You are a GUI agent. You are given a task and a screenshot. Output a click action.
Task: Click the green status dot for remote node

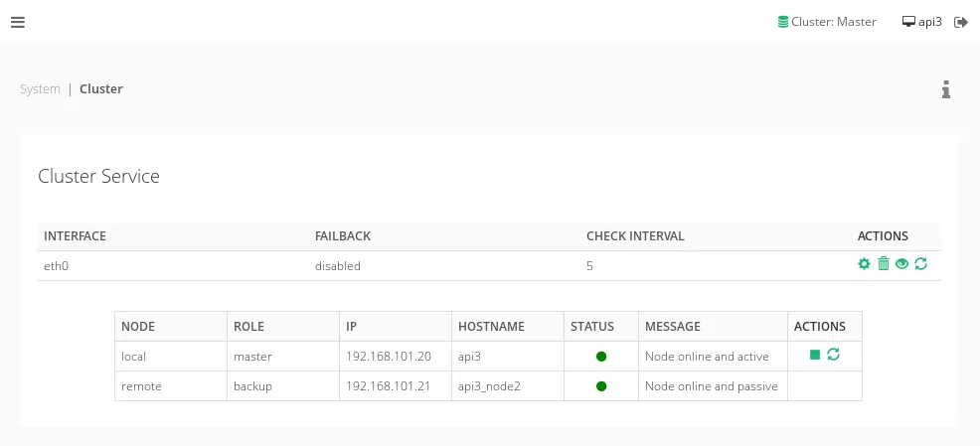(x=601, y=386)
